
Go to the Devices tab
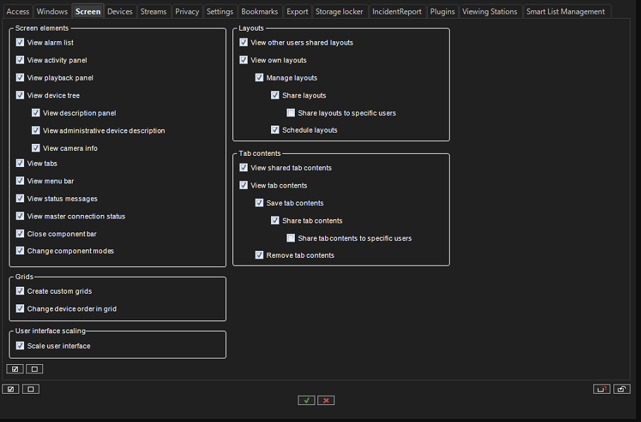click(x=120, y=11)
